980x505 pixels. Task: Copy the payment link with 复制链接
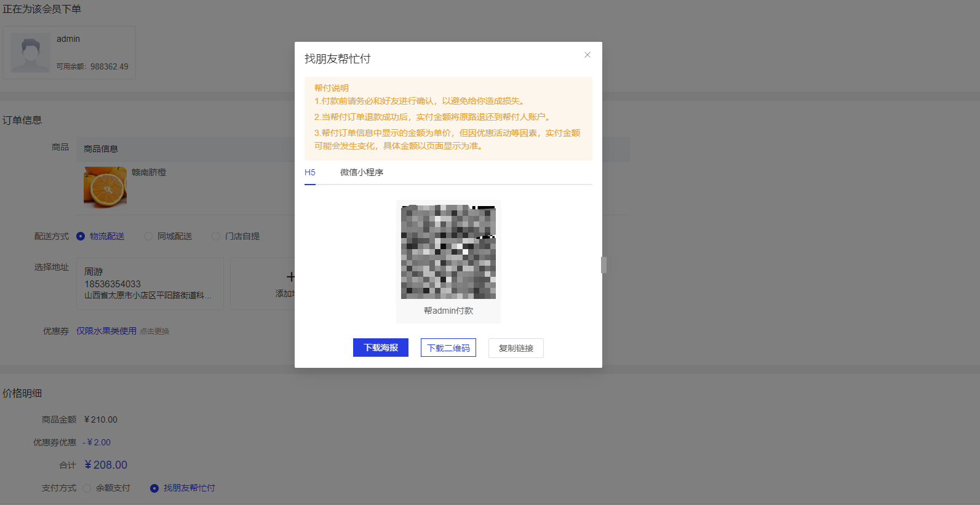click(x=516, y=348)
